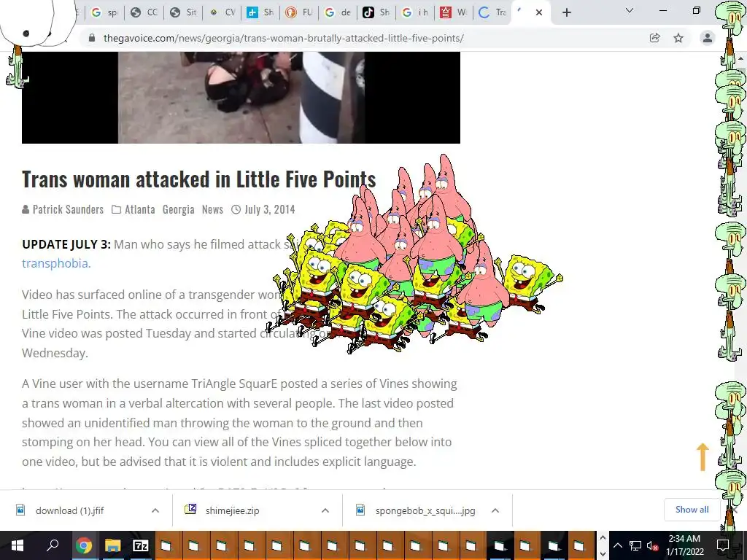747x560 pixels.
Task: Switch to the tab labeled "Sit"
Action: pos(183,12)
